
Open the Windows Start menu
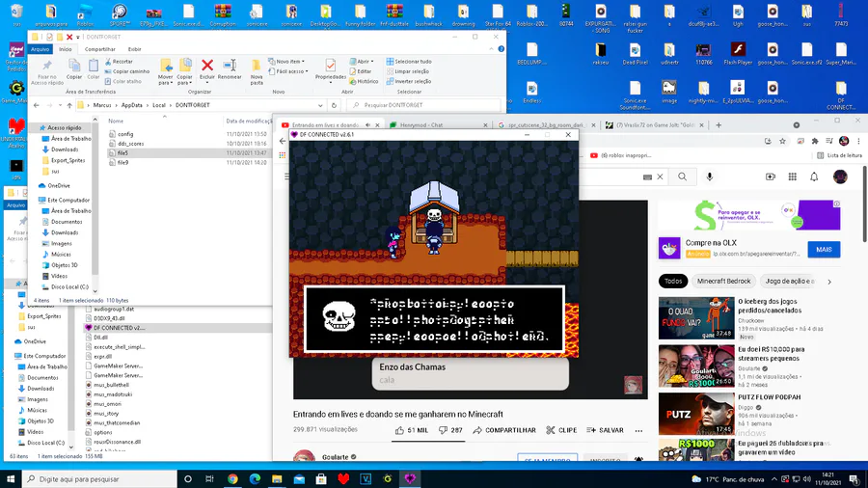point(11,478)
